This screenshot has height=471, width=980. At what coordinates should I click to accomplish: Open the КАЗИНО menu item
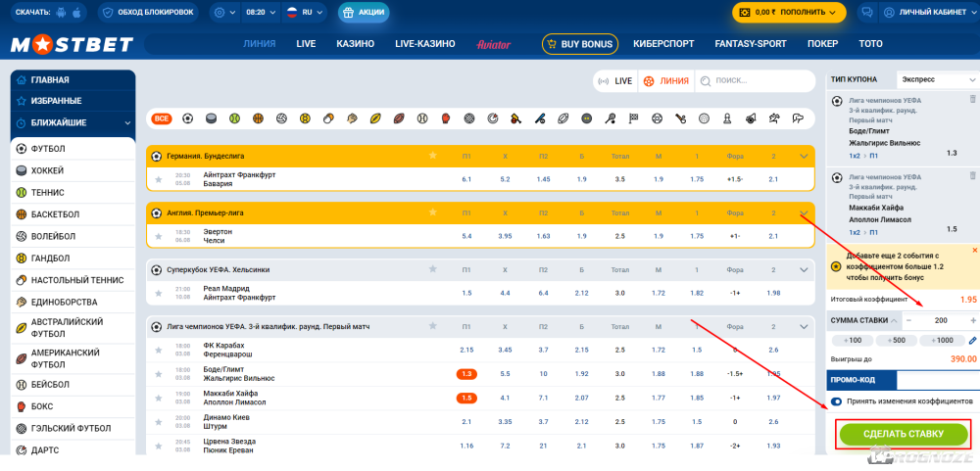pos(355,44)
